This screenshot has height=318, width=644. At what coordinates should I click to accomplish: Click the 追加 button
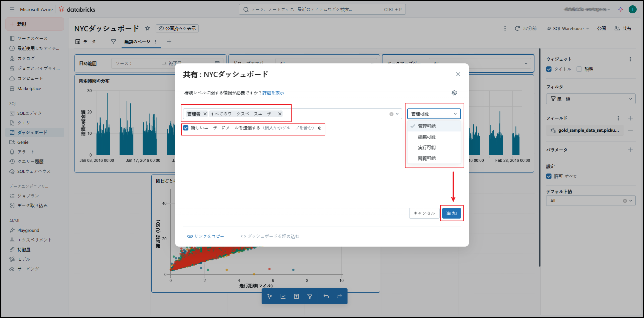coord(452,213)
